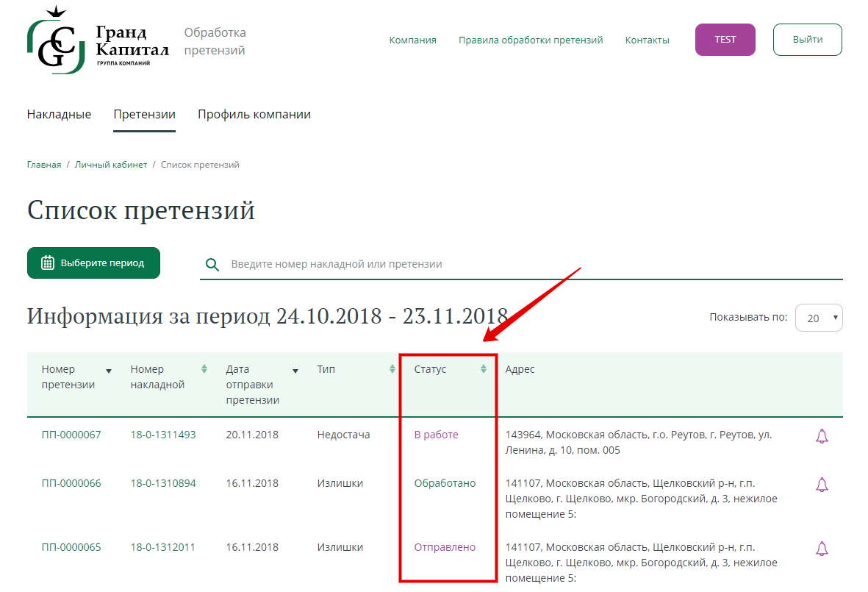The height and width of the screenshot is (592, 868).
Task: Click Излишки in row ПП-0000065
Action: pos(340,547)
